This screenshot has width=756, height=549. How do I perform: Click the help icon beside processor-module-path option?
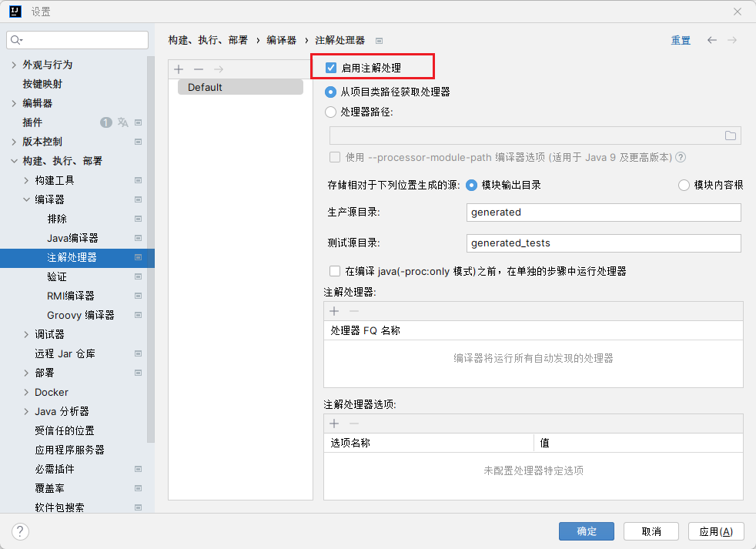(681, 157)
